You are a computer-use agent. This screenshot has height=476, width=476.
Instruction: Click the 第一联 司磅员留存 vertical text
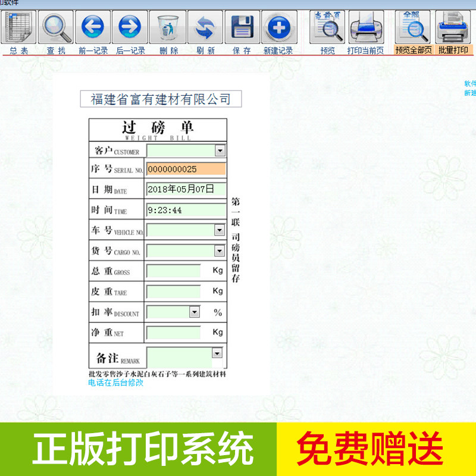coord(236,240)
